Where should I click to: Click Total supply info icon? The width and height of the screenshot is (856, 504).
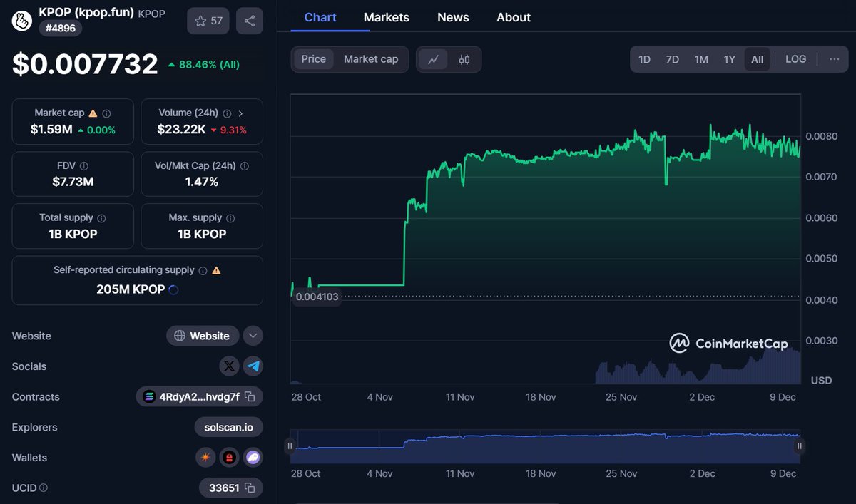click(101, 218)
